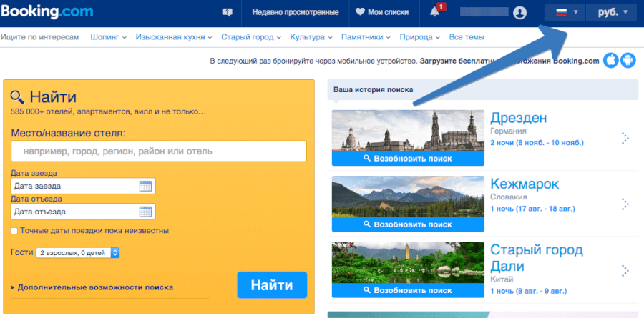The image size is (644, 318).
Task: Click the notification bell icon
Action: click(434, 12)
